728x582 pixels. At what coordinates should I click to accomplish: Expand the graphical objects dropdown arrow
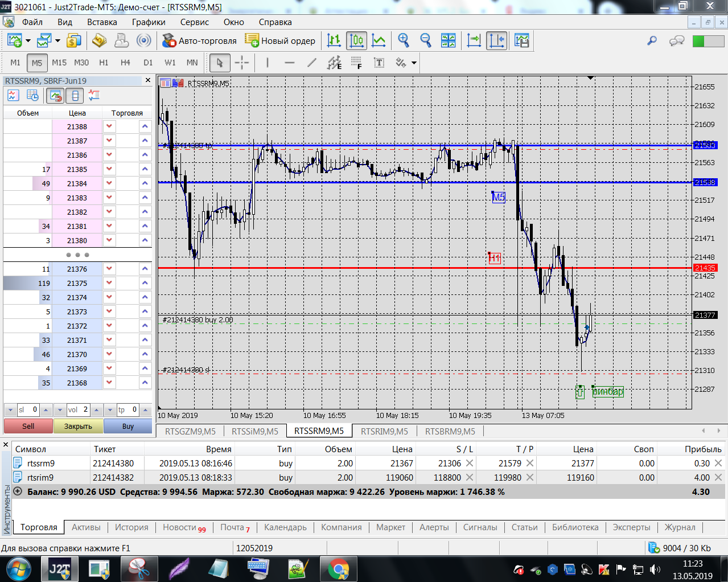[x=414, y=63]
